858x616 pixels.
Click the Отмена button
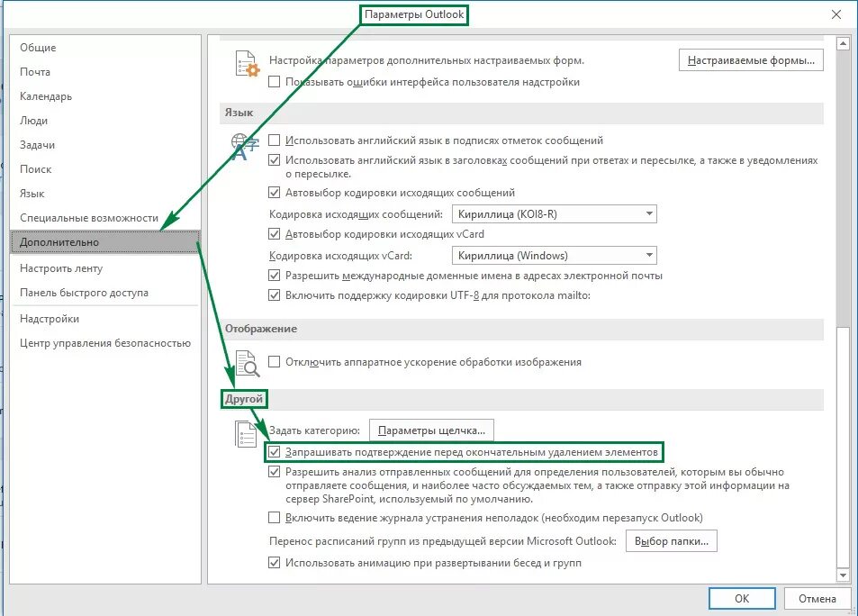817,599
